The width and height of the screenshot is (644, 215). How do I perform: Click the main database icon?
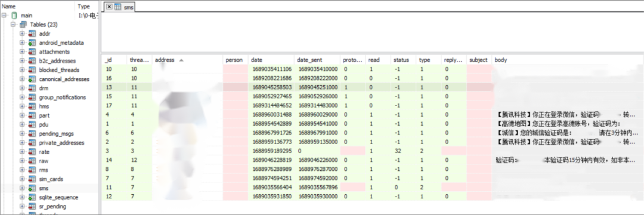(x=14, y=15)
